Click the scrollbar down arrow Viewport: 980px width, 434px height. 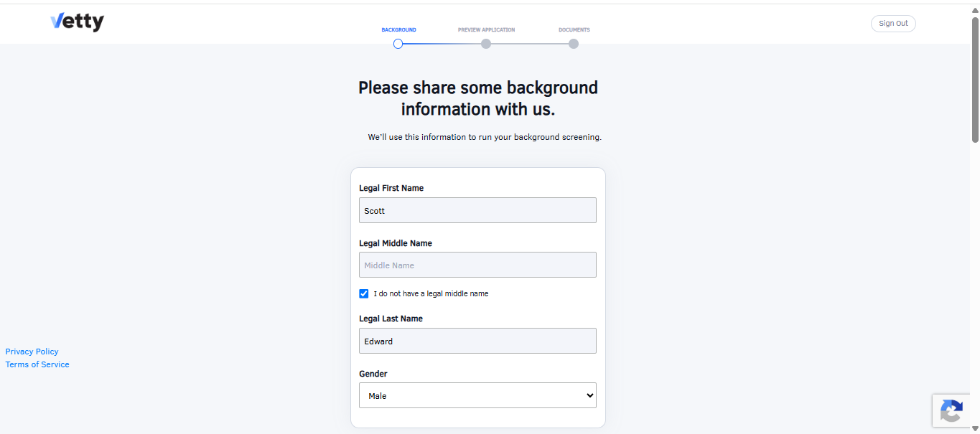[x=975, y=428]
